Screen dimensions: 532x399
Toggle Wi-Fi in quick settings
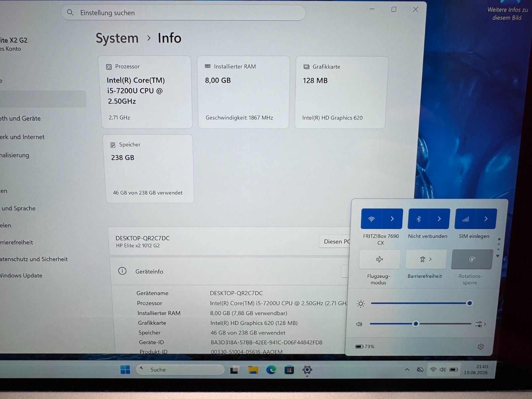coord(371,219)
